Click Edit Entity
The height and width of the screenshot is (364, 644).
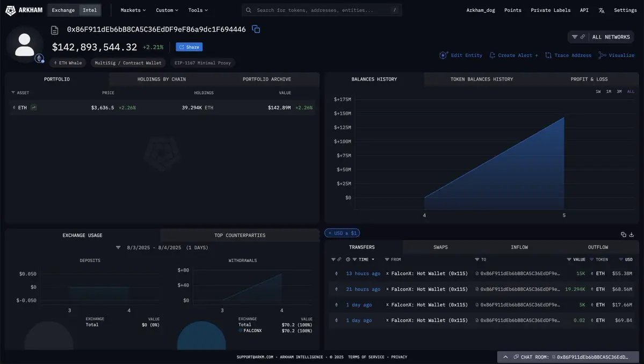(461, 55)
